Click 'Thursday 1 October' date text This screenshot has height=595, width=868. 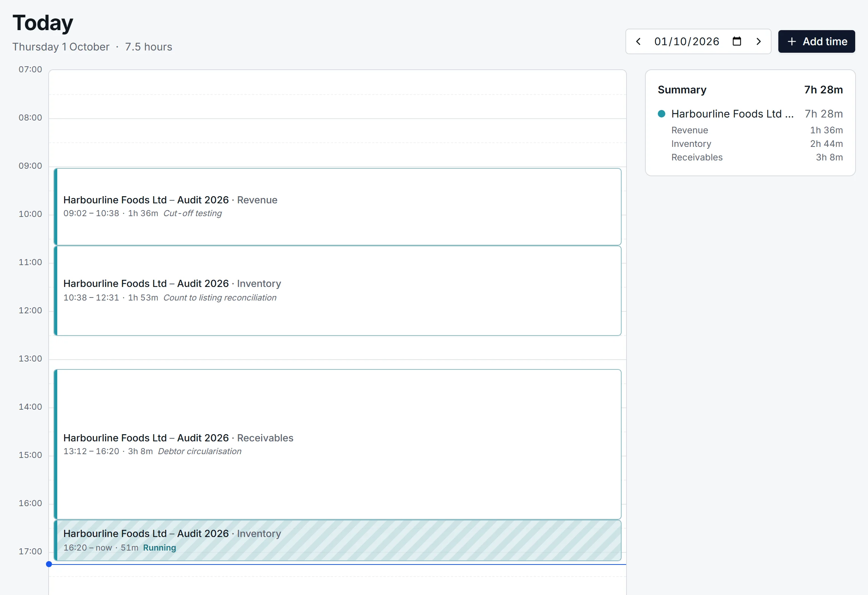tap(61, 47)
